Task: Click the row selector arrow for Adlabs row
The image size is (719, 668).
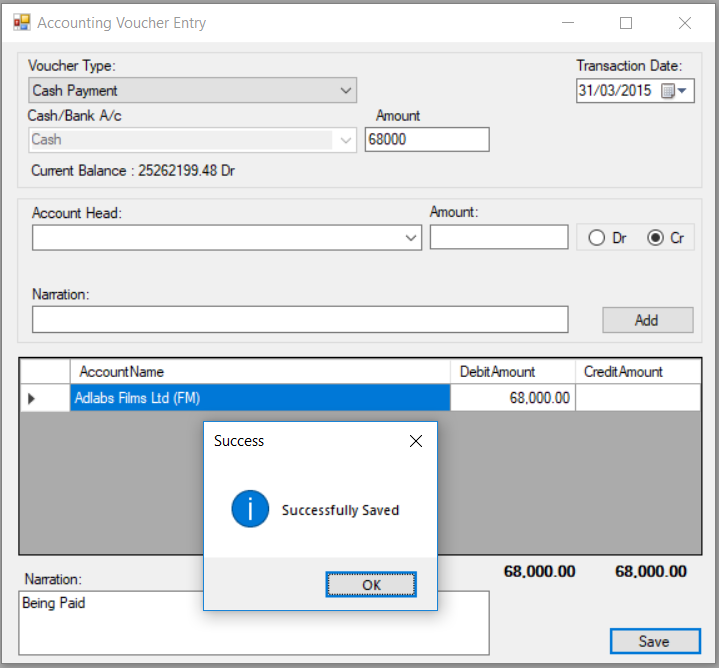Action: [x=45, y=398]
